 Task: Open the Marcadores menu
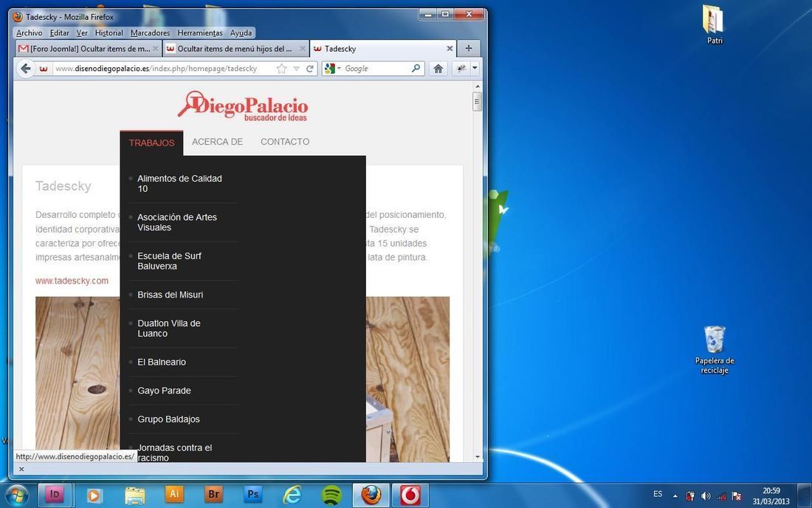[150, 32]
